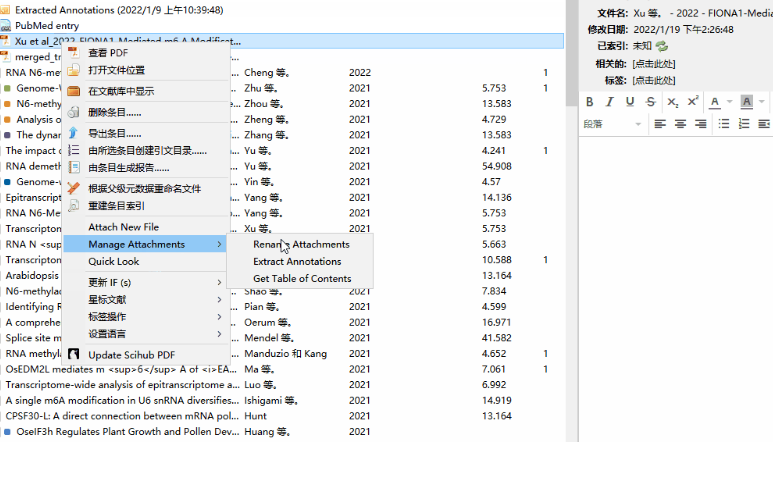Select Quick Look menu entry
The width and height of the screenshot is (773, 480).
pos(146,262)
